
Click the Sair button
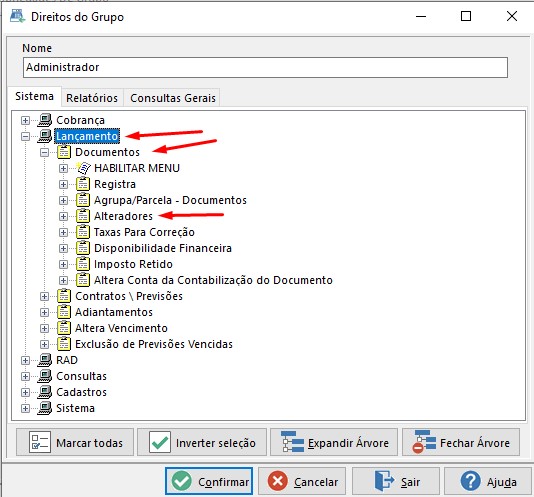[396, 481]
